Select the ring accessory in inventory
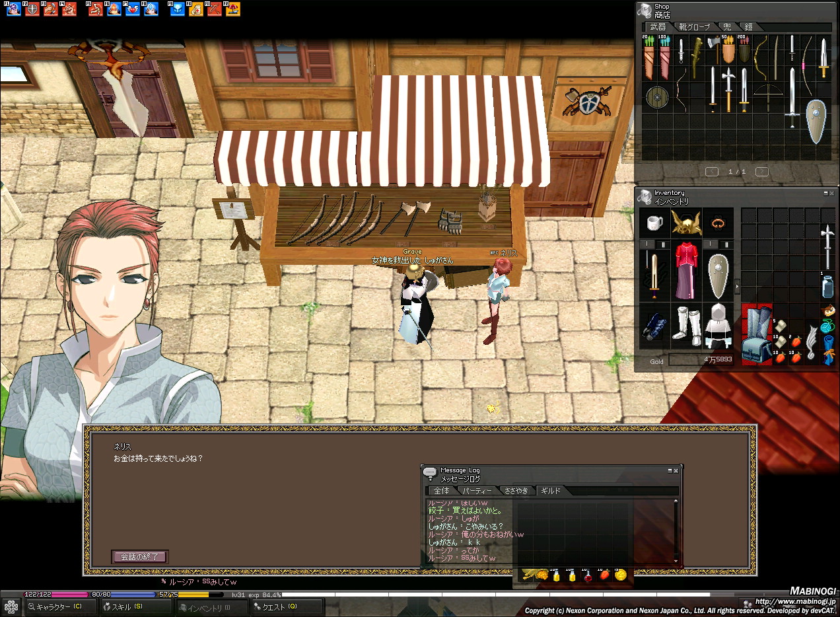 pyautogui.click(x=718, y=223)
